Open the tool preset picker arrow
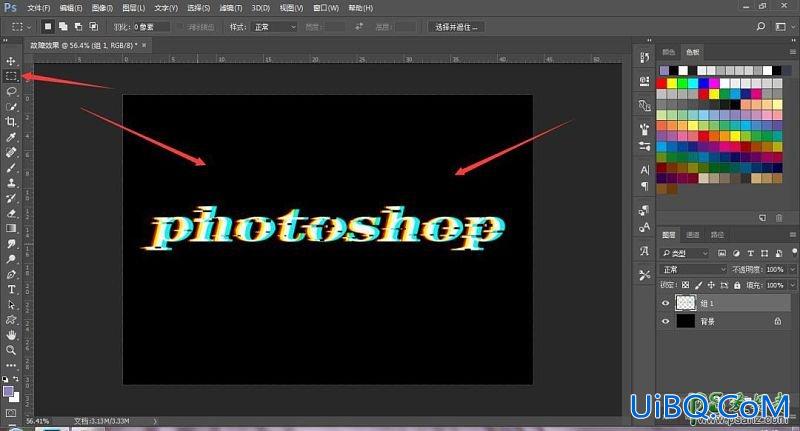 [29, 27]
